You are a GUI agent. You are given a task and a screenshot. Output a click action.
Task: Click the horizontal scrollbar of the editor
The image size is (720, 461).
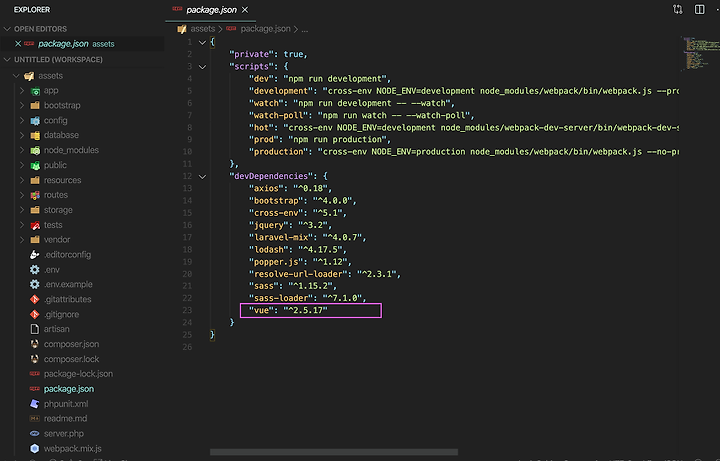tap(334, 452)
